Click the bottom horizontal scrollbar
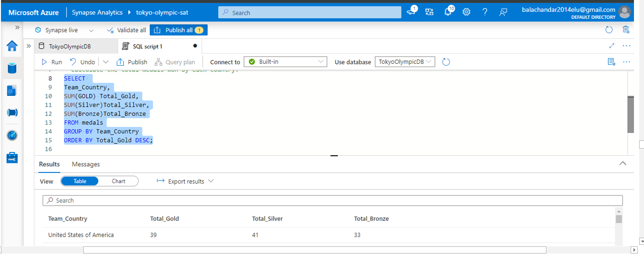 click(314, 250)
